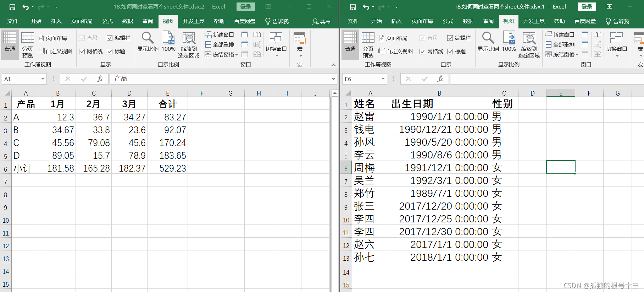The image size is (644, 292).
Task: Switch to 开始 tab in left window
Action: (36, 21)
